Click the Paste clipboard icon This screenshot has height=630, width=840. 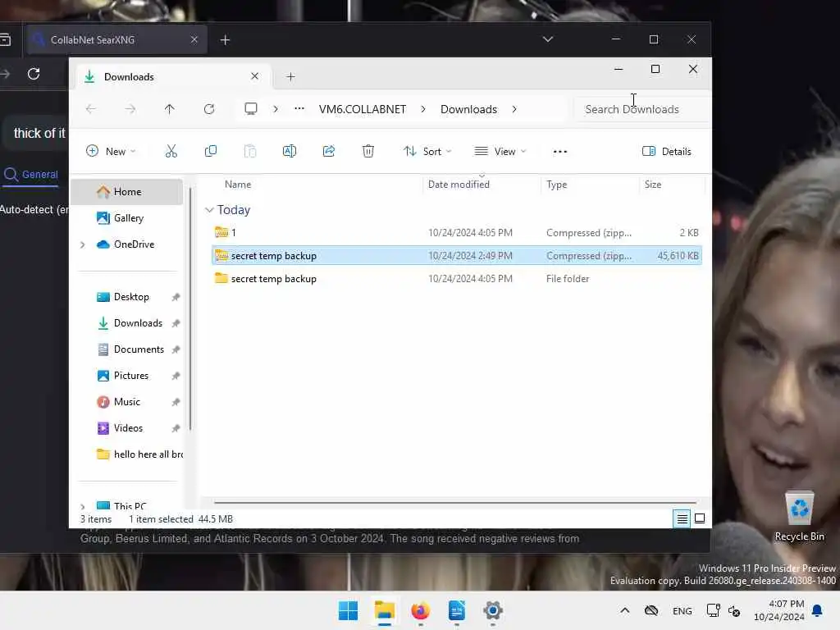pos(250,152)
